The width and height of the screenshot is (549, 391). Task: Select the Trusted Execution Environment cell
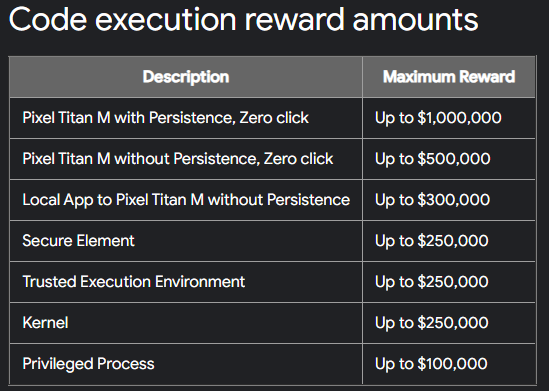186,282
